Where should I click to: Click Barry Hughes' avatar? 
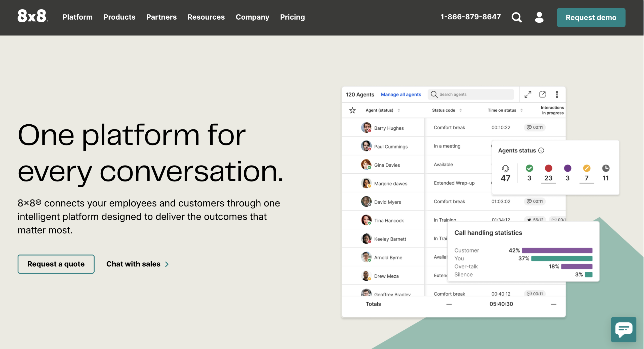pyautogui.click(x=366, y=128)
